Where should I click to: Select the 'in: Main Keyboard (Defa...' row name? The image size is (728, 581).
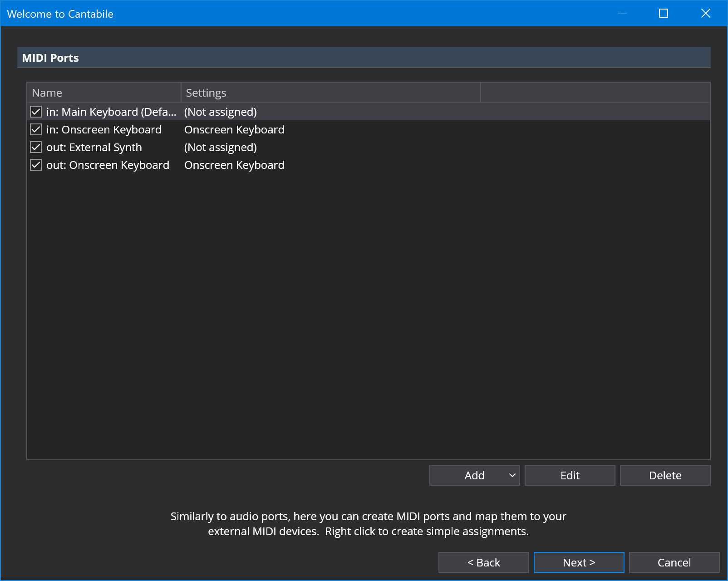pyautogui.click(x=111, y=112)
